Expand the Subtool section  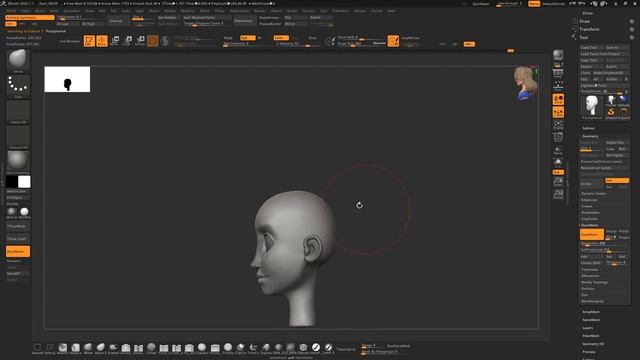588,128
